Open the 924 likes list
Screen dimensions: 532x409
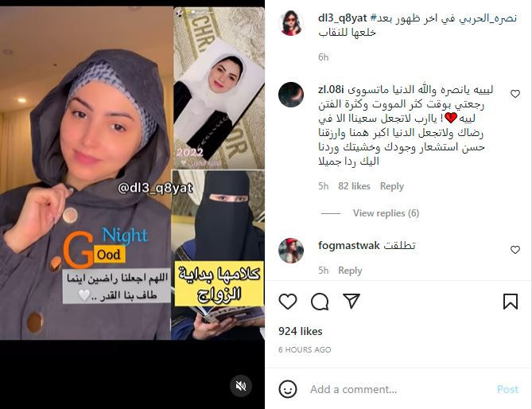[x=301, y=331]
